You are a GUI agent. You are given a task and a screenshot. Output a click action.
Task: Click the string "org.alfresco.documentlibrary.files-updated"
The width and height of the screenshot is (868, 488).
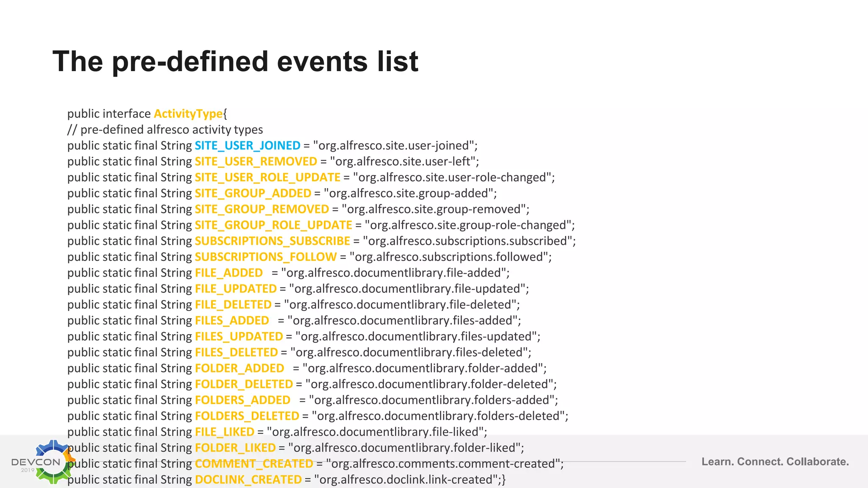point(416,336)
